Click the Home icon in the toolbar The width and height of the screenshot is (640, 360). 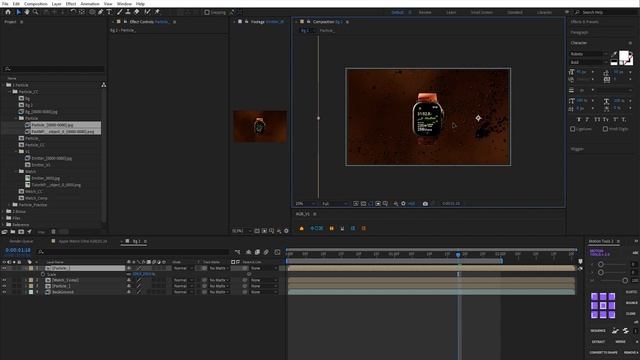pos(8,12)
